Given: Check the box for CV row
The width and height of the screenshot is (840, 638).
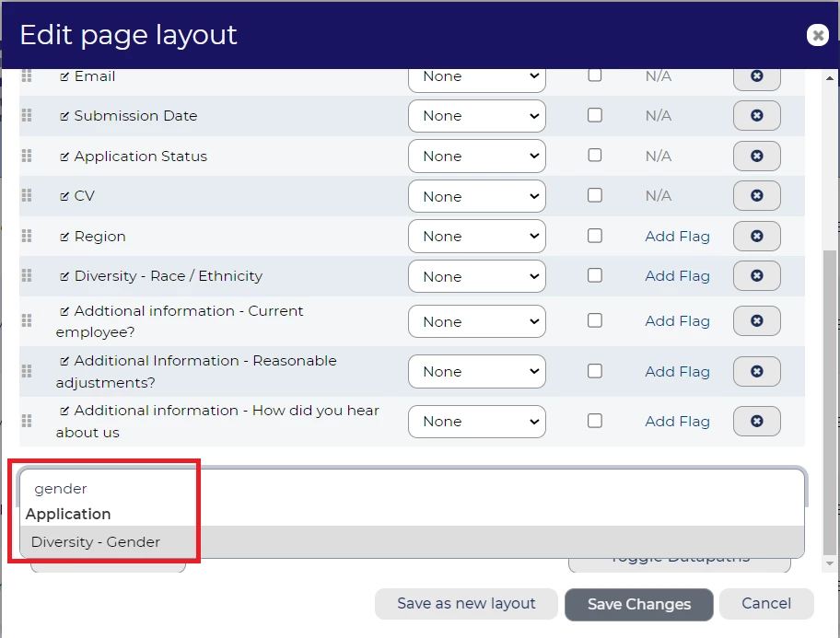Looking at the screenshot, I should click(595, 195).
